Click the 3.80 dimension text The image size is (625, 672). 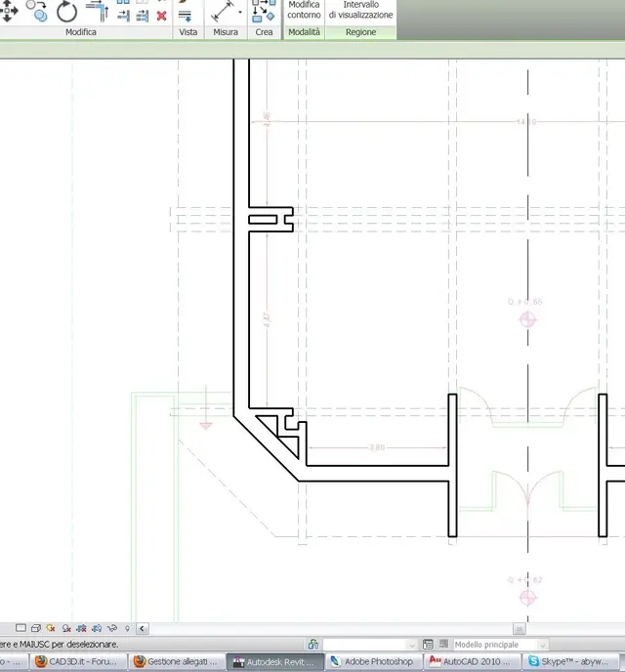click(x=377, y=447)
